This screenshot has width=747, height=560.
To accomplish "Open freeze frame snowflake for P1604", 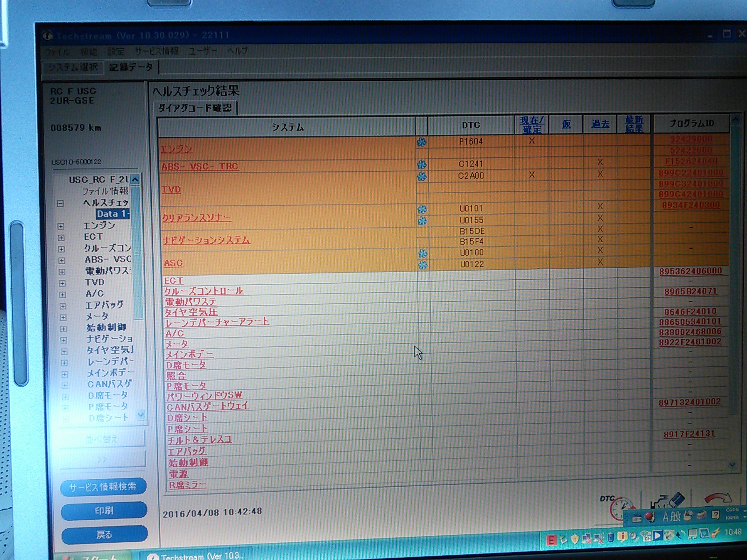I will [422, 142].
